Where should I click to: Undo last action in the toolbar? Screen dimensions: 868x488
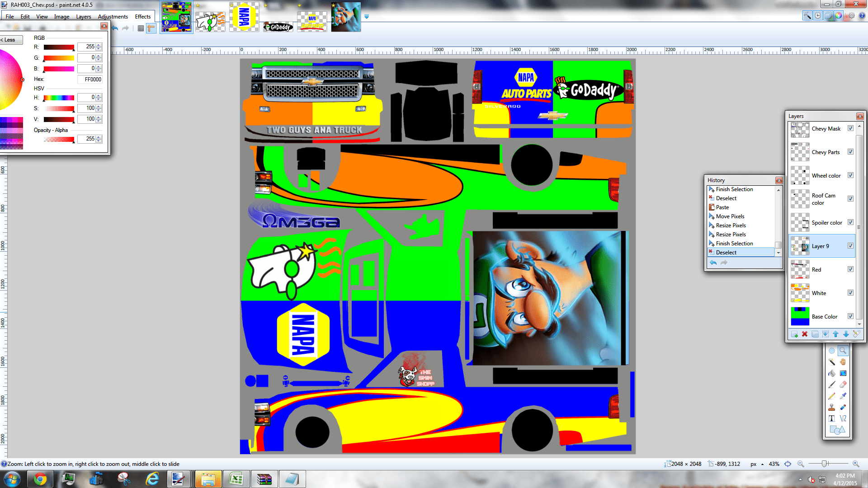click(x=115, y=28)
